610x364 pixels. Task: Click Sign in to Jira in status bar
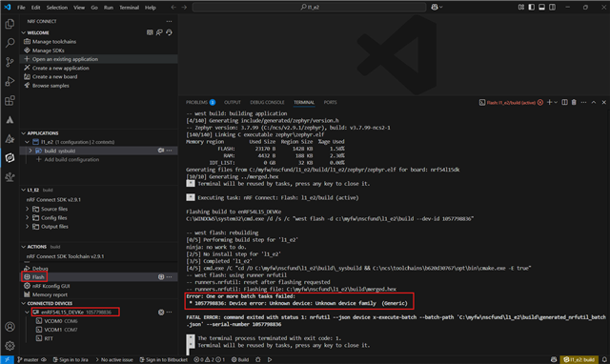click(71, 360)
